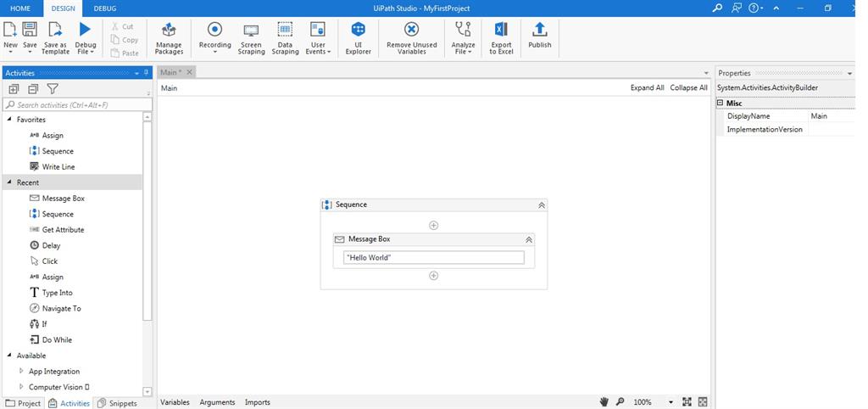
Task: Click Cut in the ribbon
Action: (122, 26)
